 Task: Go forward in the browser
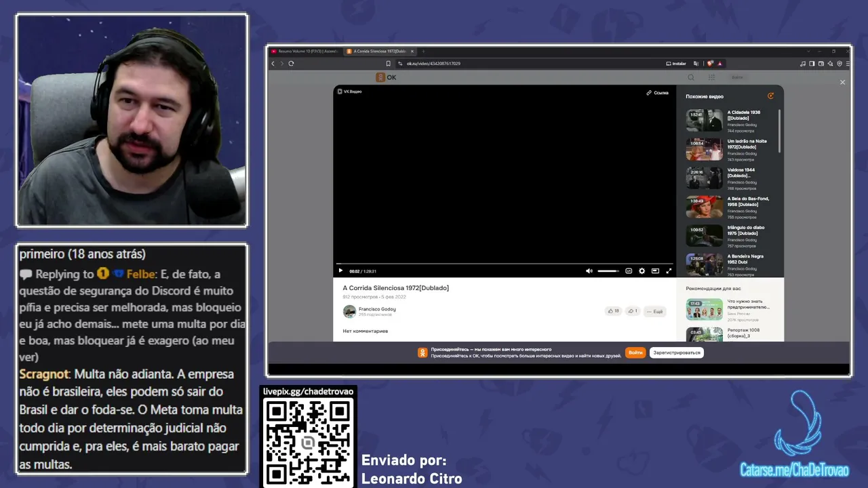(x=282, y=64)
